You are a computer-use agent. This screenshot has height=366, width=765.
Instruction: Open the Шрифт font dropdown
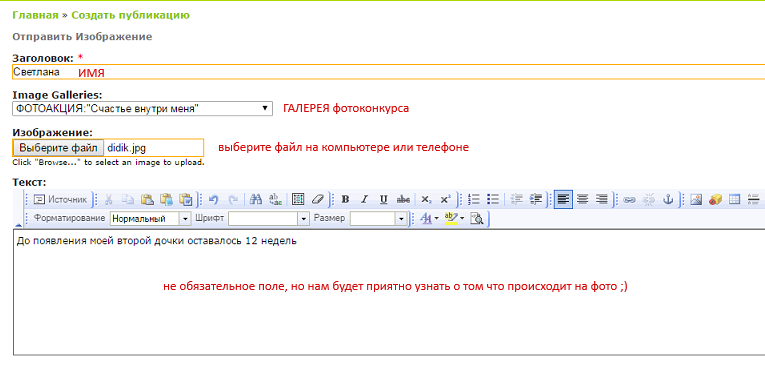[x=269, y=219]
